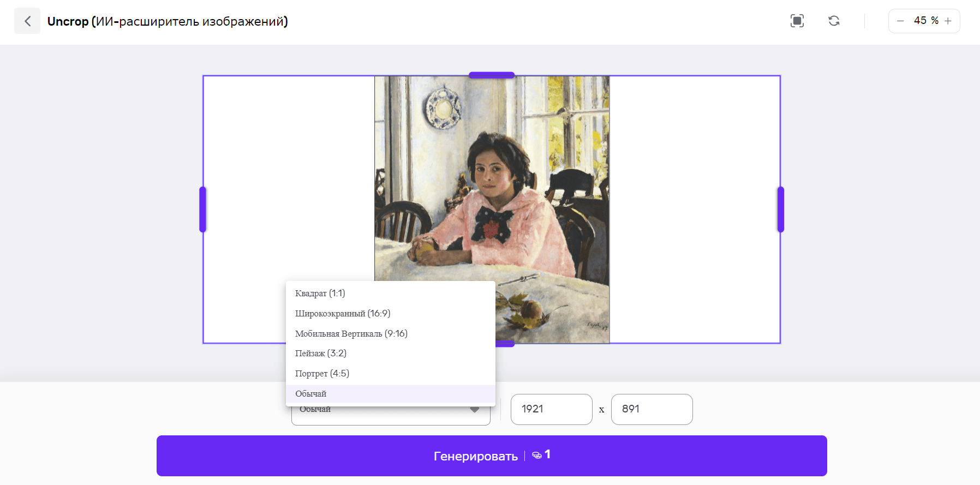This screenshot has height=485, width=980.
Task: Click the height field showing 891
Action: click(x=652, y=409)
